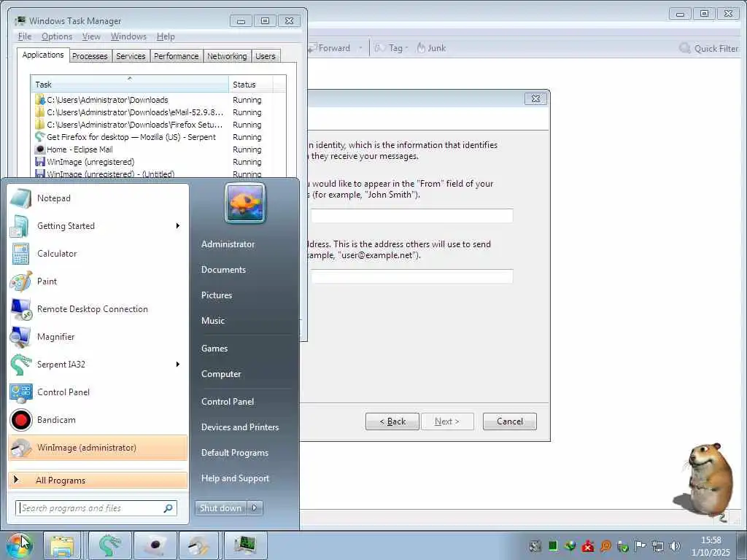This screenshot has height=560, width=747.
Task: Open Devices and Printers
Action: coord(239,427)
